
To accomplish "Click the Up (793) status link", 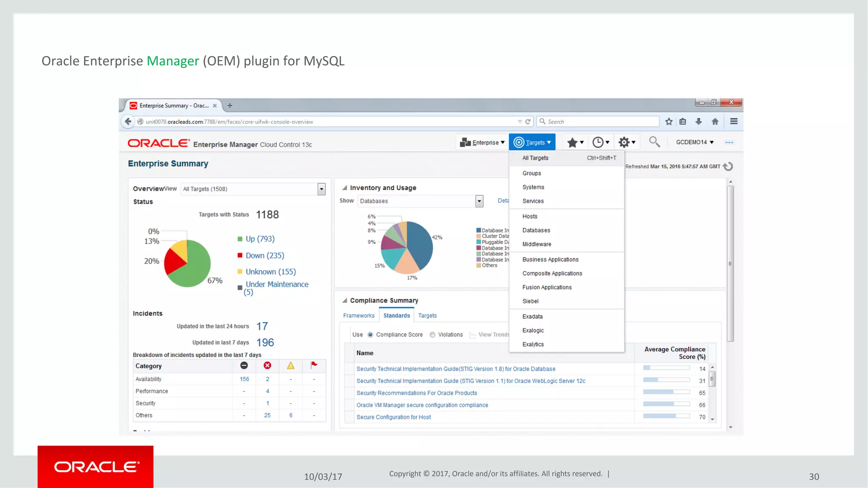I will point(260,239).
